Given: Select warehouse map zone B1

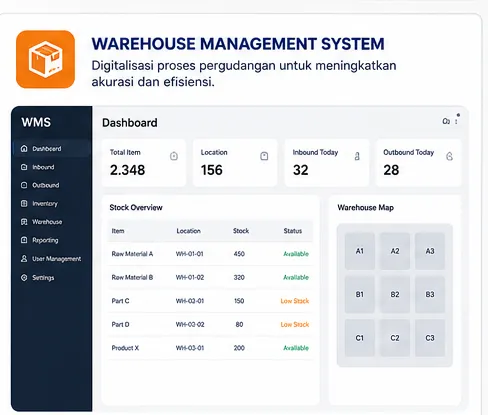Looking at the screenshot, I should click(360, 294).
